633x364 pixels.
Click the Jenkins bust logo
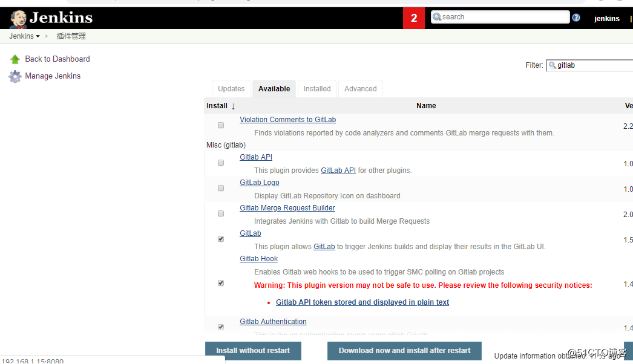pyautogui.click(x=18, y=18)
